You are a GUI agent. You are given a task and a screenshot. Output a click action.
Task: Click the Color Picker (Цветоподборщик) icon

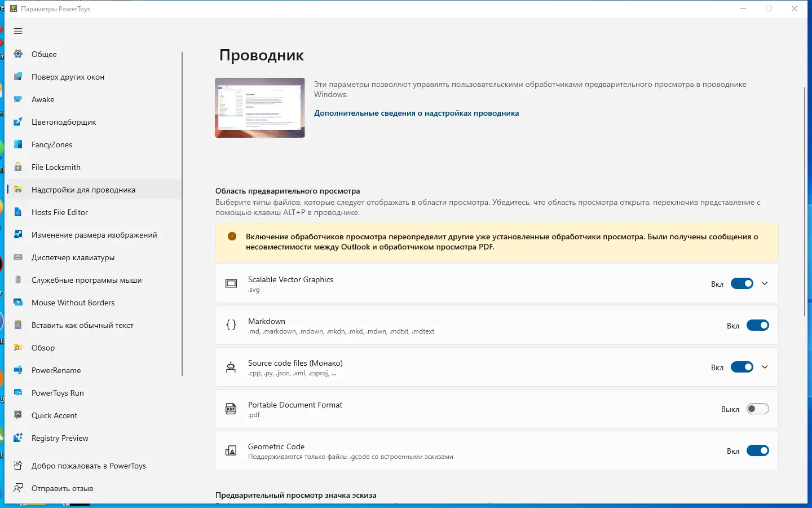coord(18,122)
